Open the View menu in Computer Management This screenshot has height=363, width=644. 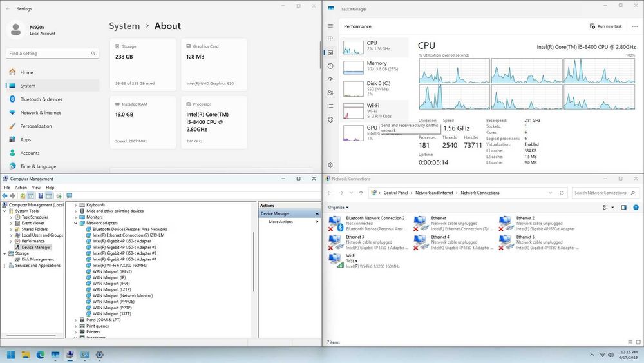[x=36, y=188]
